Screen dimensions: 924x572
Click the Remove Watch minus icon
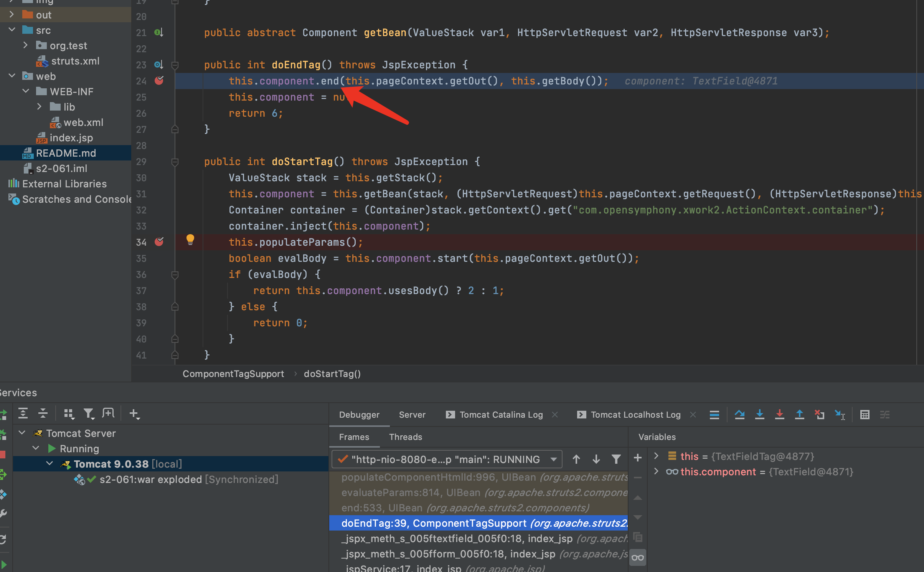(637, 478)
